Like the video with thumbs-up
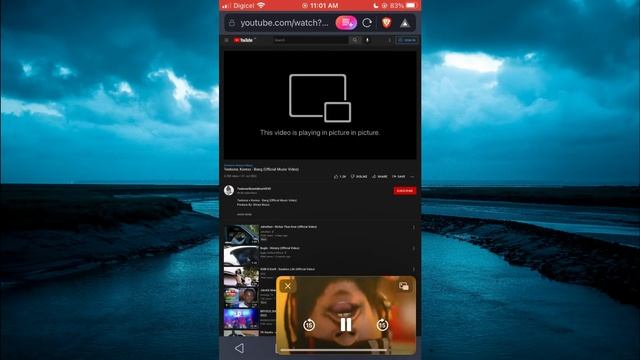Viewport: 640px width, 360px height. point(340,176)
